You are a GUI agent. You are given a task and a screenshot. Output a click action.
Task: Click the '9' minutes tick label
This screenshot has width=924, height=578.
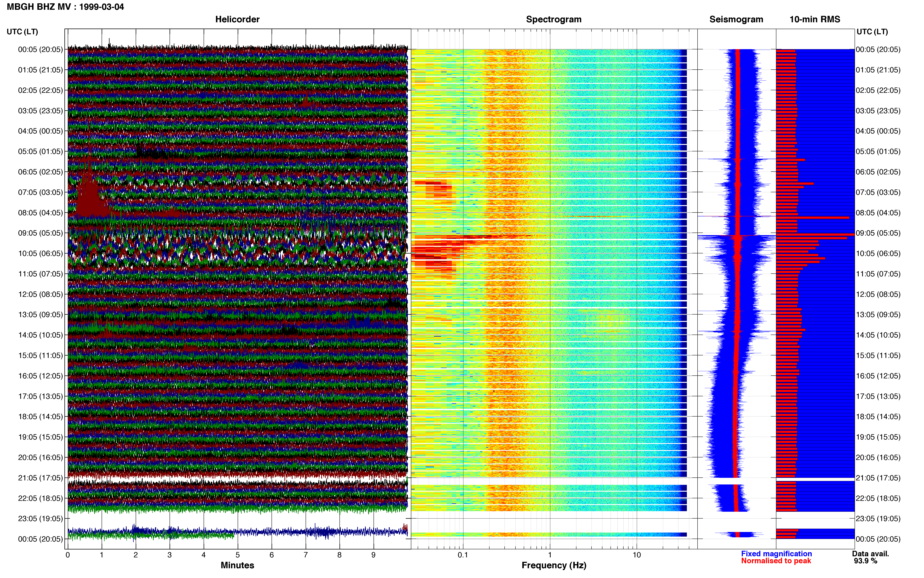(x=373, y=555)
